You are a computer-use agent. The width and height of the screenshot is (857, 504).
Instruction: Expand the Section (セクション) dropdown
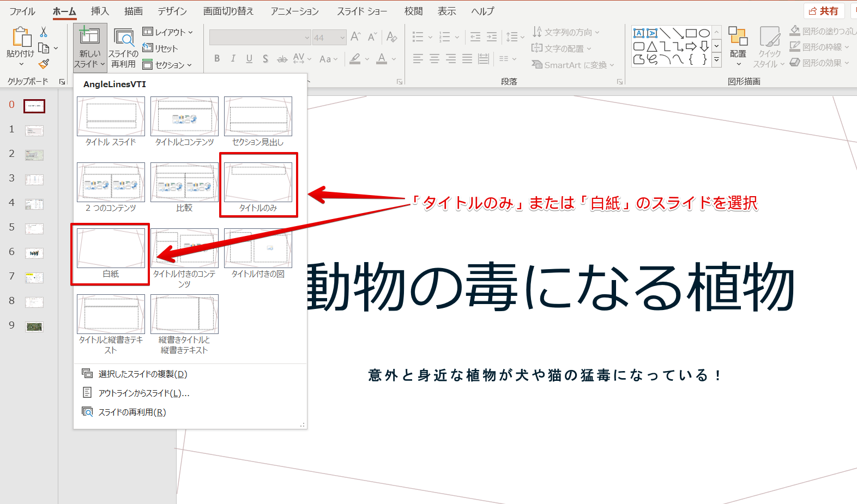point(167,65)
